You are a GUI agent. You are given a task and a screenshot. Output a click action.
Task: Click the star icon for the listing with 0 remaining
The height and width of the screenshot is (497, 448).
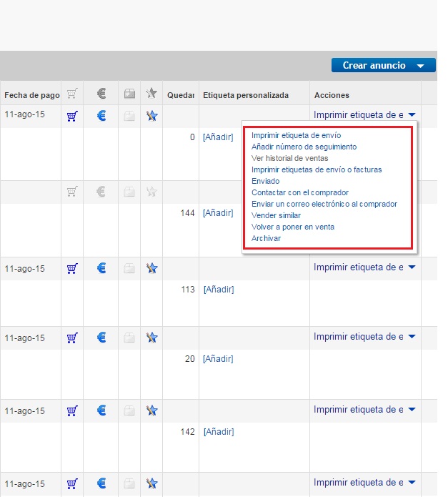[x=151, y=116]
